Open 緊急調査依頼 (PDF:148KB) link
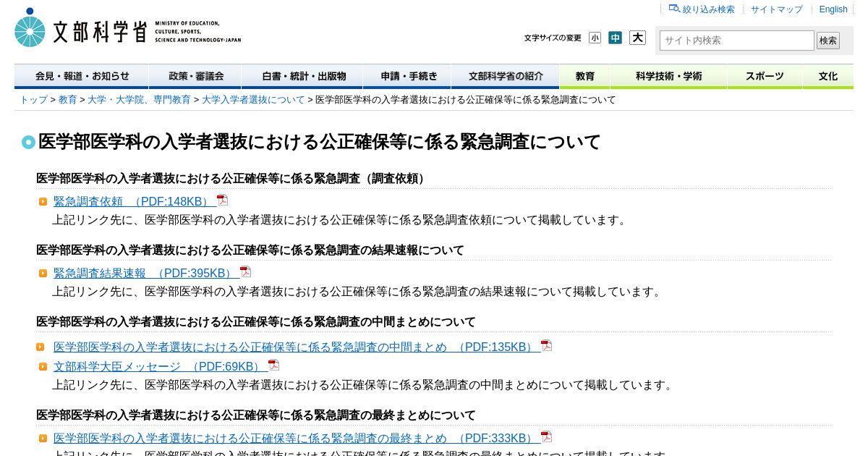This screenshot has height=456, width=868. tap(135, 202)
